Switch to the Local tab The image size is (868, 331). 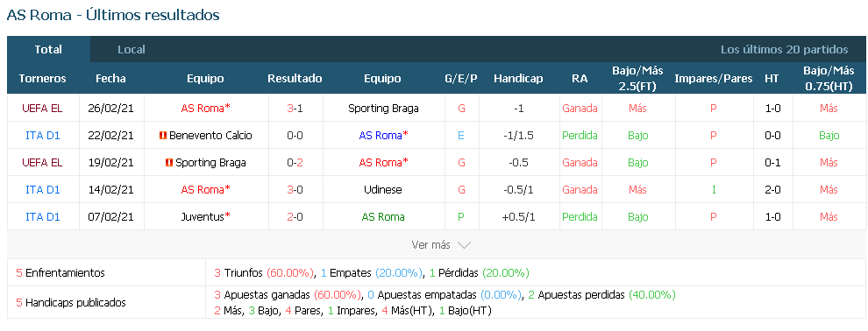(132, 49)
